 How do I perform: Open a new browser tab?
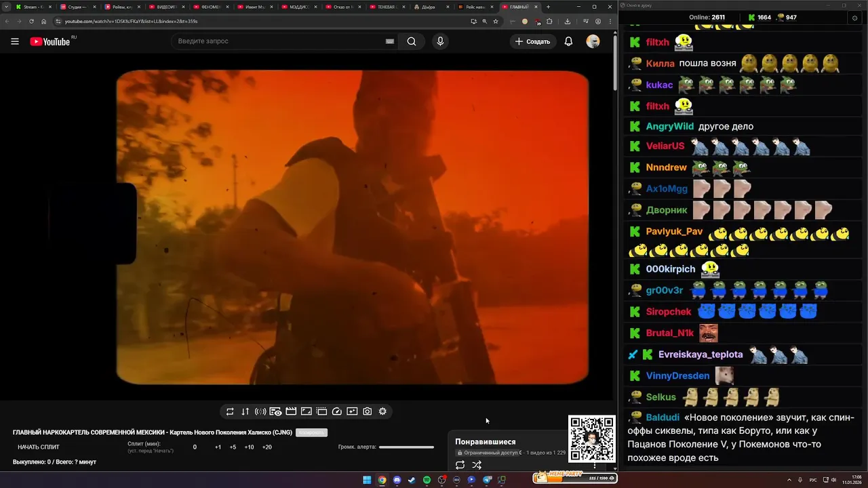click(548, 7)
